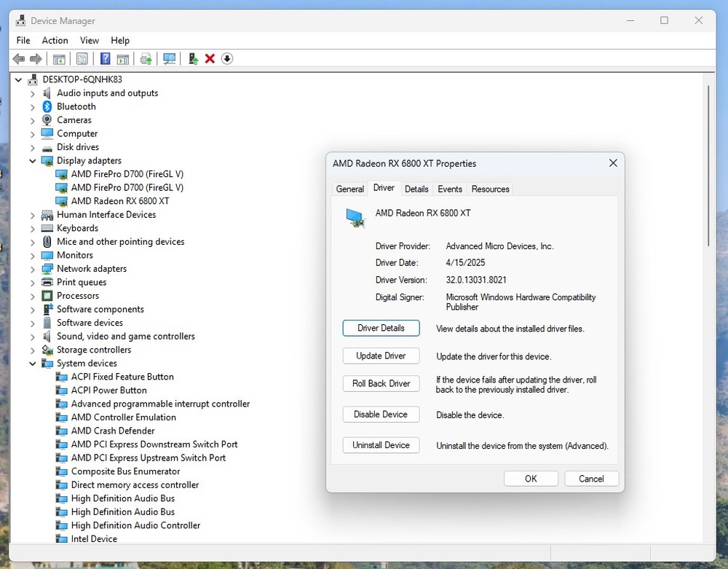
Task: Click the Update device driver printer icon
Action: pyautogui.click(x=146, y=59)
